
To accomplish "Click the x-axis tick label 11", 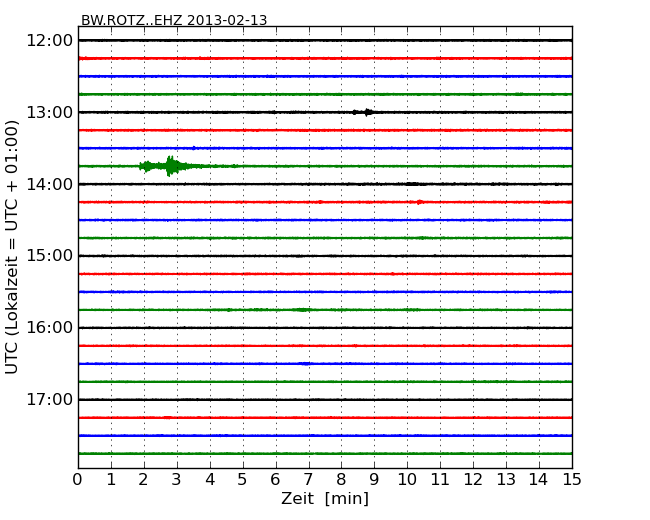I will click(x=440, y=479).
